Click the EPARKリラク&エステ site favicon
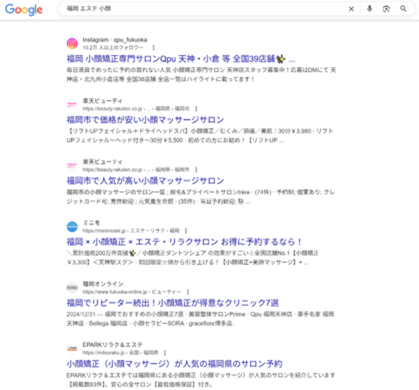This screenshot has height=390, width=419. (72, 348)
